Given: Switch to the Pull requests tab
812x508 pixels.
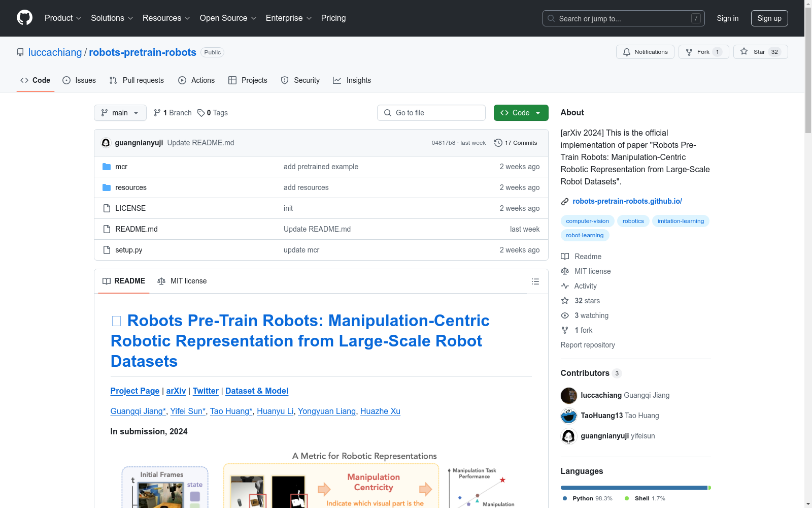Looking at the screenshot, I should point(137,80).
